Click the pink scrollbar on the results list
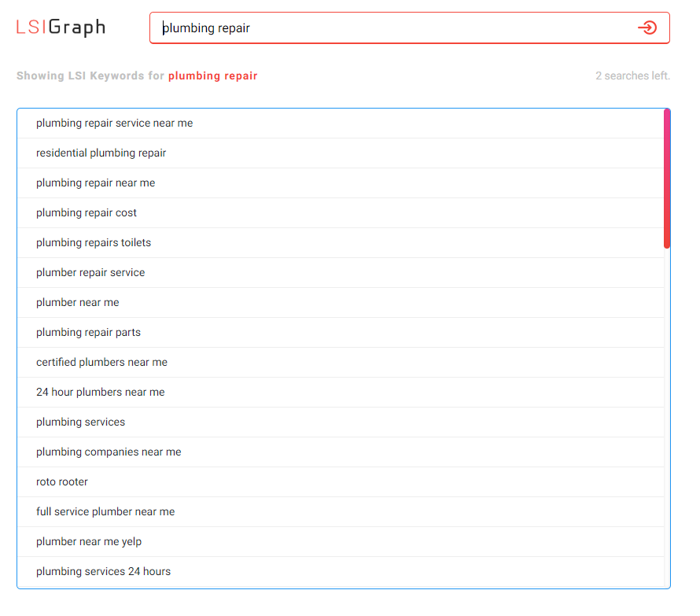Viewport: 700px width, 616px height. (665, 177)
